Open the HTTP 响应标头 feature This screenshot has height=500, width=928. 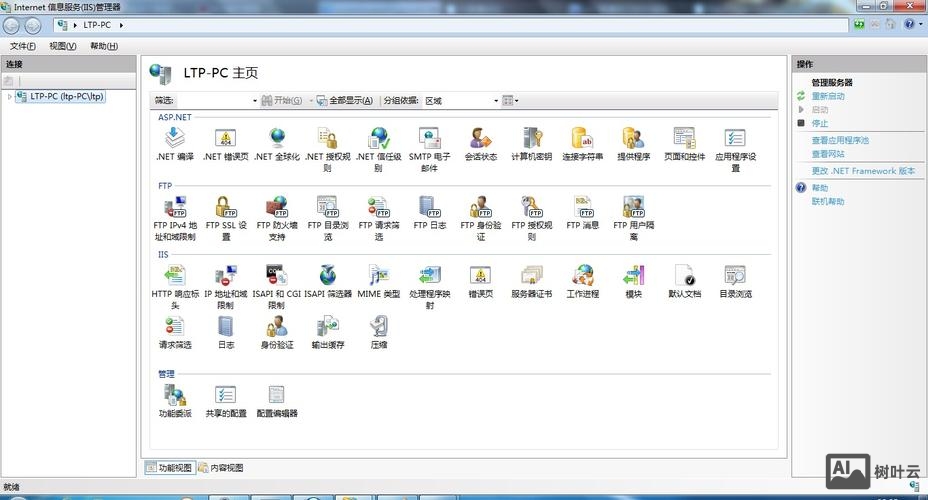175,287
